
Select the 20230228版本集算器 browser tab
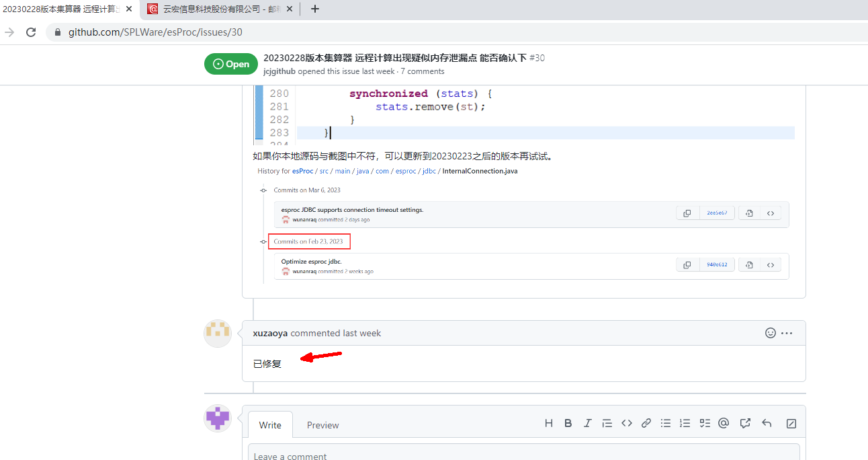tap(70, 9)
